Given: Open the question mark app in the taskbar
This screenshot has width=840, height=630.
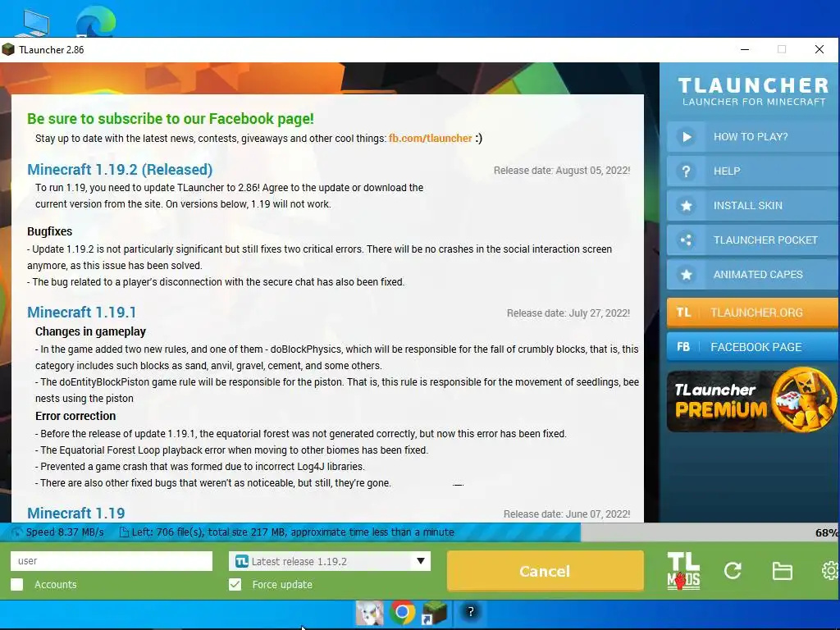Looking at the screenshot, I should pos(470,612).
